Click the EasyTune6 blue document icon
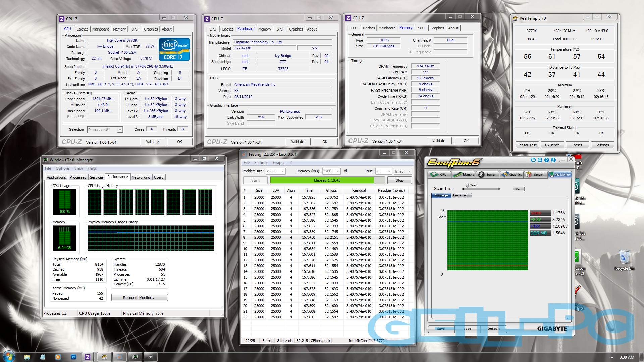 (533, 160)
